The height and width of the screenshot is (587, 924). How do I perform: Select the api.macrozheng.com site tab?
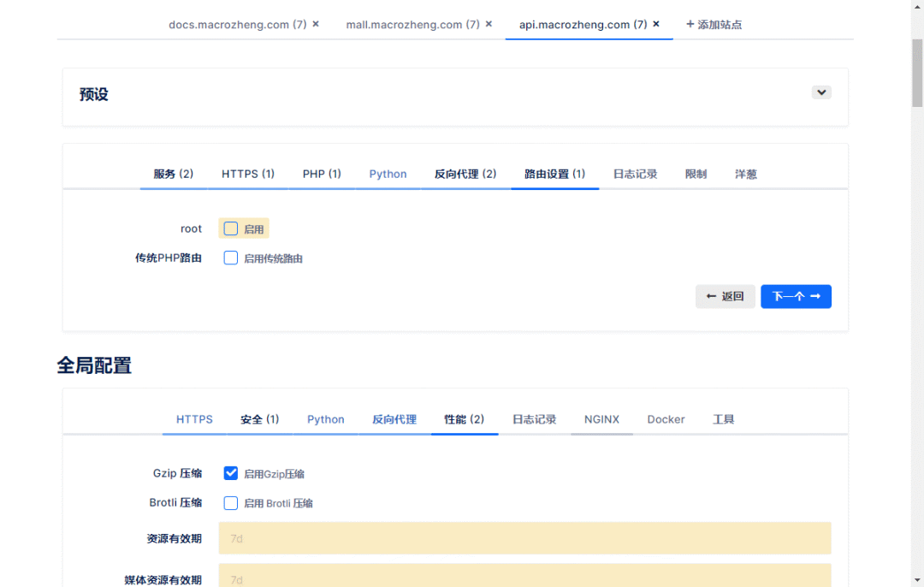click(x=583, y=25)
